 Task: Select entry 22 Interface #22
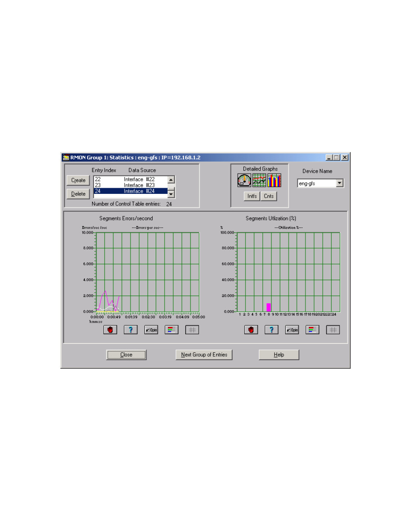(x=131, y=179)
